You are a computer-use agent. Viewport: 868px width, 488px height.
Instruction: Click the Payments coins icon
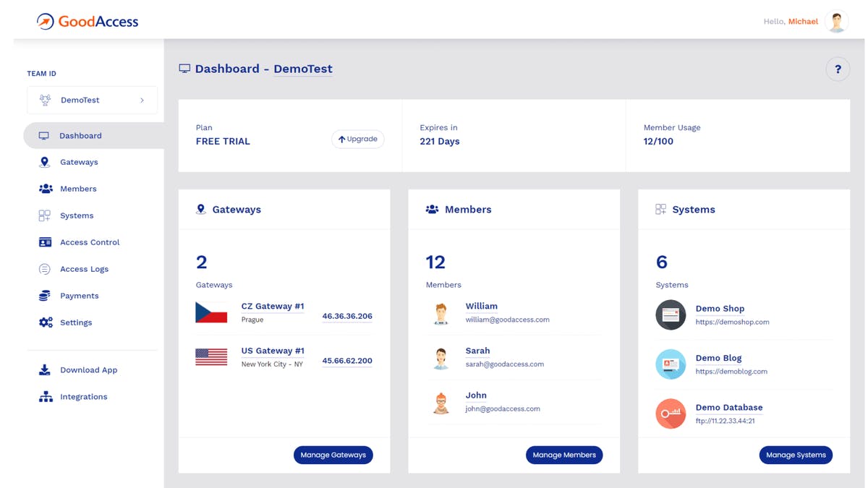pyautogui.click(x=45, y=296)
